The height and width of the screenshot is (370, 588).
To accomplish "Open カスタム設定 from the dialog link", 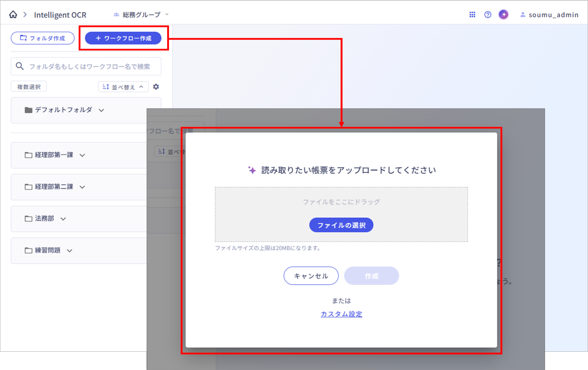I will point(341,314).
